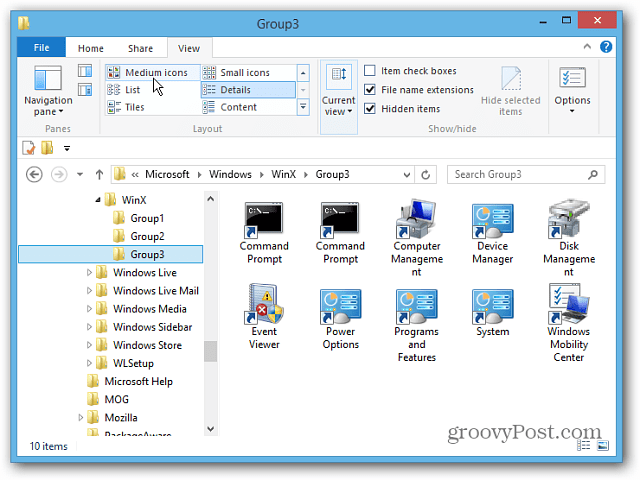Click the New folder quick access icon

coord(47,148)
